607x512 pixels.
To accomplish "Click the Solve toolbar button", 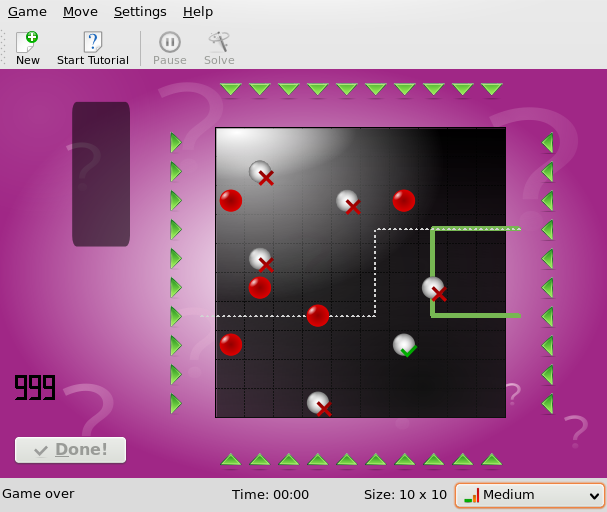I will tap(219, 48).
